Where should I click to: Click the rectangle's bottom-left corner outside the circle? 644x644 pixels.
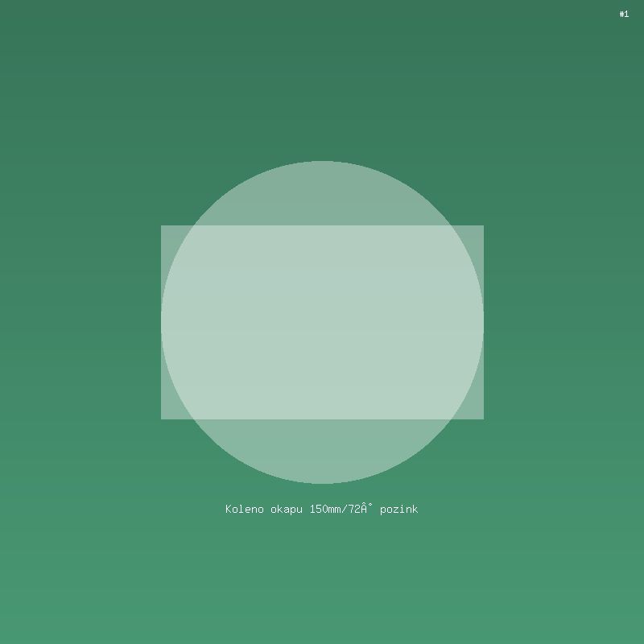coord(169,411)
